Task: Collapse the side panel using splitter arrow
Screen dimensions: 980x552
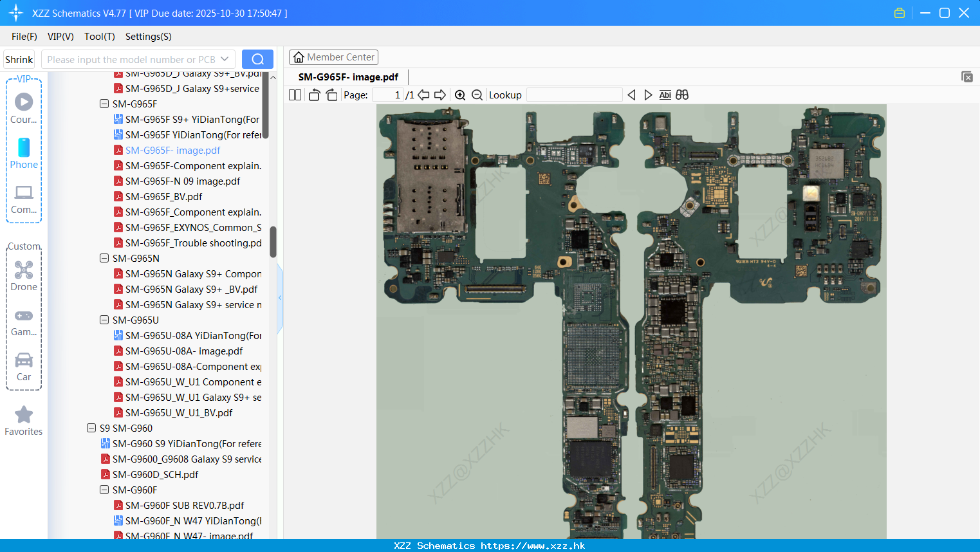Action: click(280, 298)
